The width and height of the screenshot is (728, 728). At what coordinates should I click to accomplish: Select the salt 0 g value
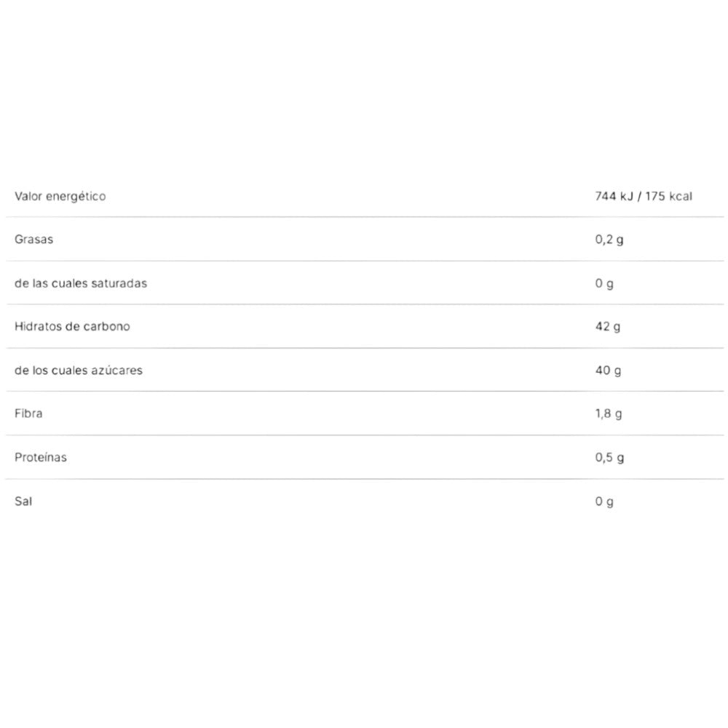pyautogui.click(x=604, y=502)
